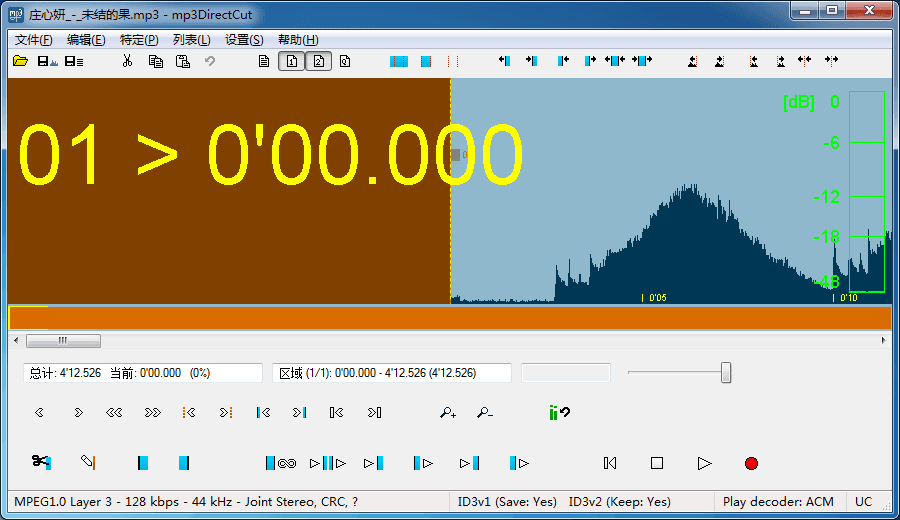The image size is (900, 520).
Task: Click icon with left arrow before blue bar
Action: click(x=505, y=60)
